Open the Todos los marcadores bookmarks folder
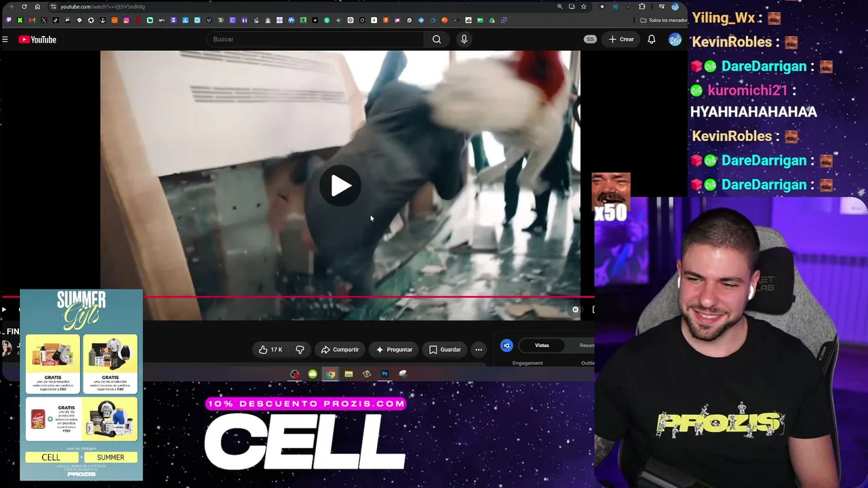Screen dimensions: 868x488 664,20
